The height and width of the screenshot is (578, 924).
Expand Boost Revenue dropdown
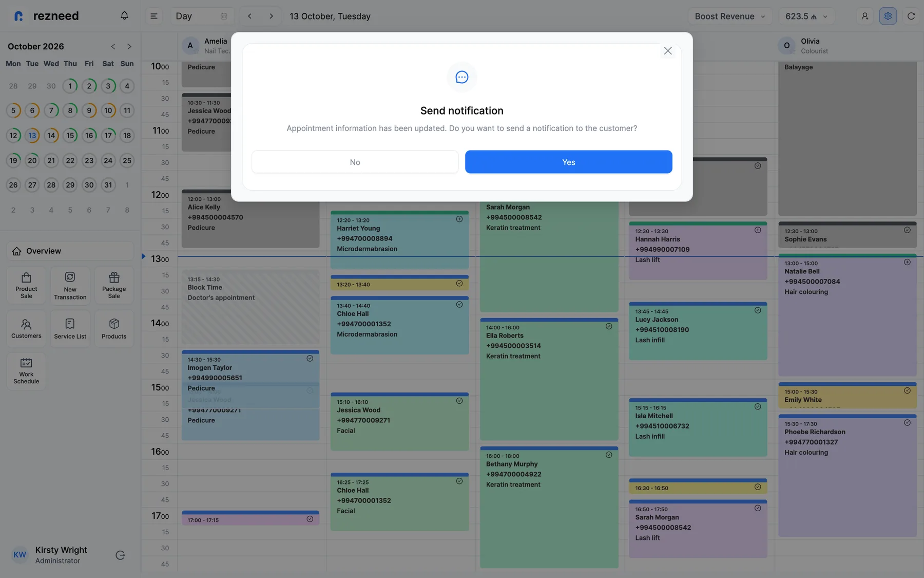(730, 16)
